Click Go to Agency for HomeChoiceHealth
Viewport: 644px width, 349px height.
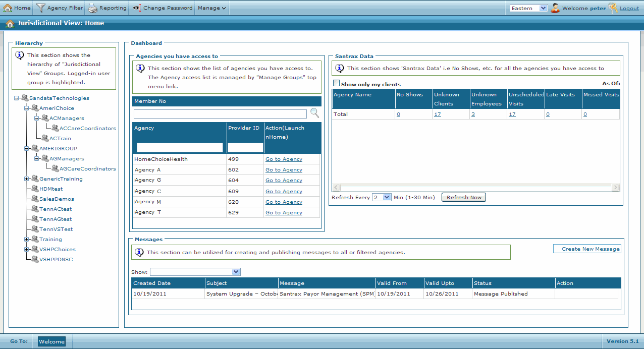pyautogui.click(x=284, y=159)
